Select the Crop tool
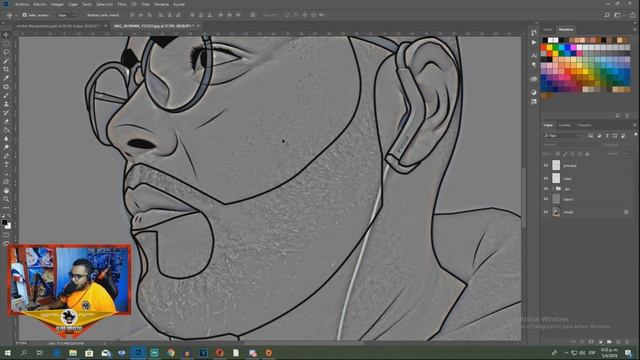The width and height of the screenshot is (640, 360). (6, 69)
